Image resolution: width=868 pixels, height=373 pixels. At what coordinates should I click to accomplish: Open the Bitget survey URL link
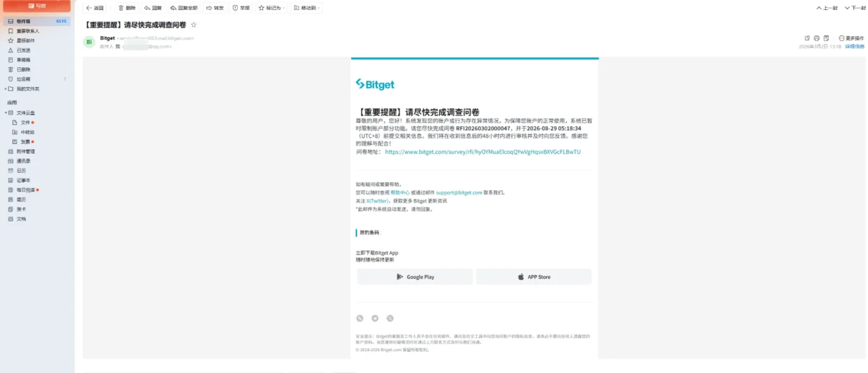(483, 152)
